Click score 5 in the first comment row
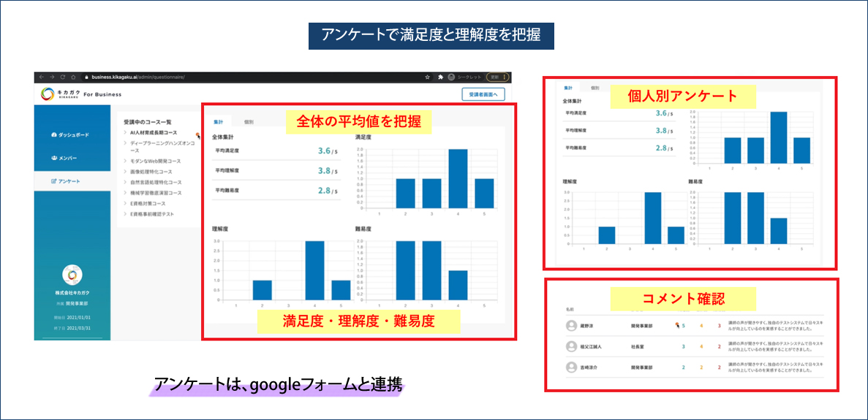 click(x=684, y=326)
